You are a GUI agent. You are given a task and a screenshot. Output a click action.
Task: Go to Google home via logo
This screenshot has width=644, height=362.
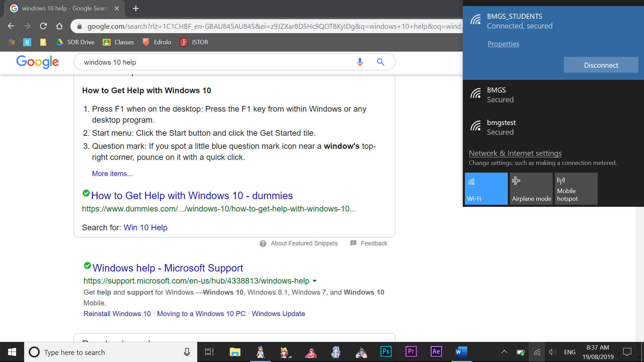(x=38, y=62)
